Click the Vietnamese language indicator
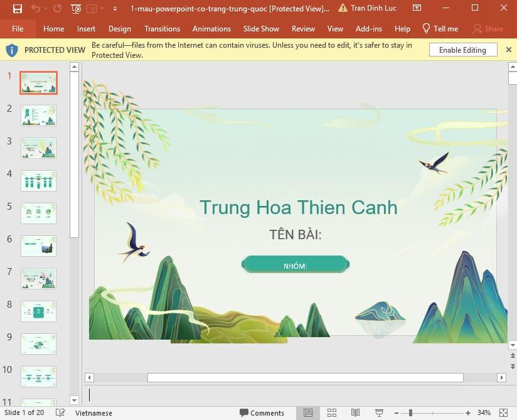Viewport: 517px width, 420px height. point(93,412)
